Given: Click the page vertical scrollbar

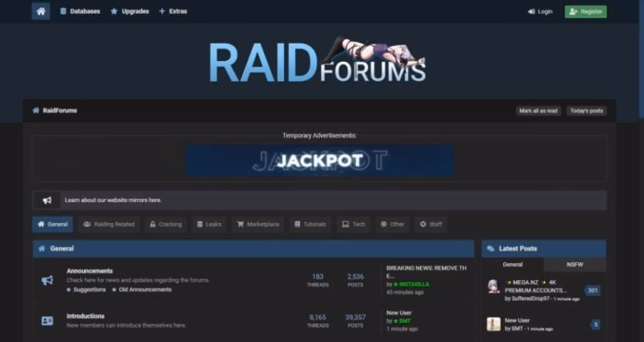Looking at the screenshot, I should click(641, 58).
